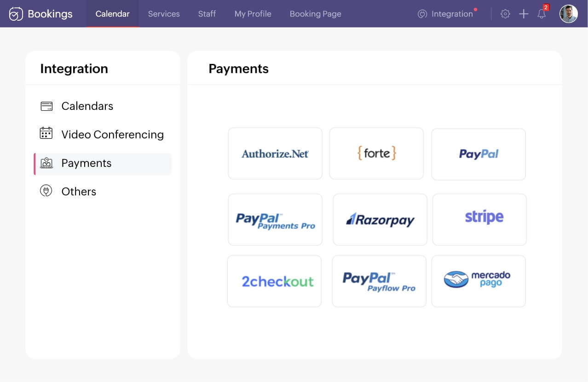Screen dimensions: 588x382
Task: Click the plus add icon
Action: (524, 14)
